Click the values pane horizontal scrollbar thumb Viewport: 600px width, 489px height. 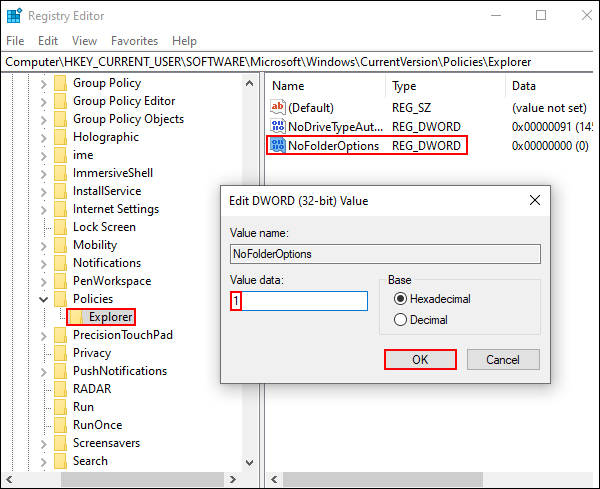(x=383, y=479)
